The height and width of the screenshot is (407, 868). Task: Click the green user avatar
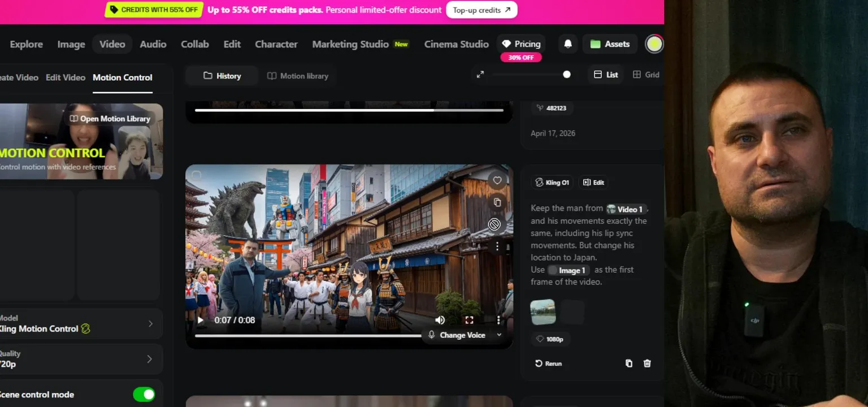tap(654, 44)
